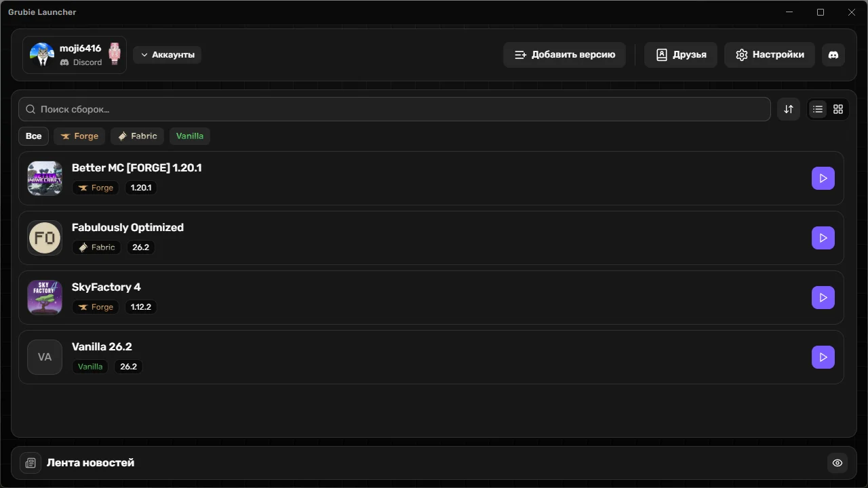
Task: Expand the Аккаунты accounts dropdown
Action: 167,55
